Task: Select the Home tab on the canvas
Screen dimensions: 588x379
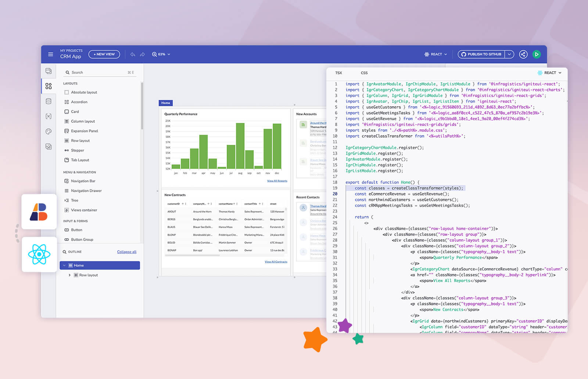Action: (x=165, y=103)
